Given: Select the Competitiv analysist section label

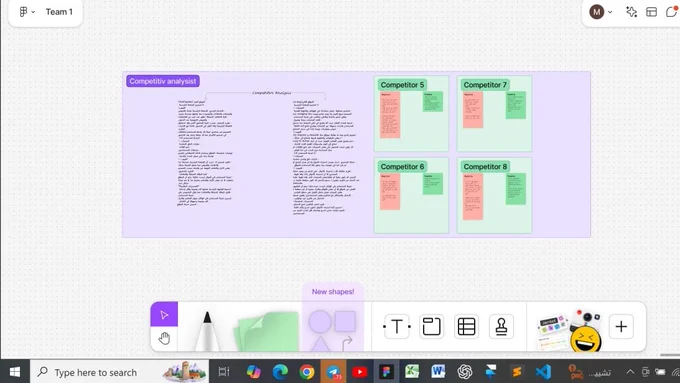Looking at the screenshot, I should point(163,81).
